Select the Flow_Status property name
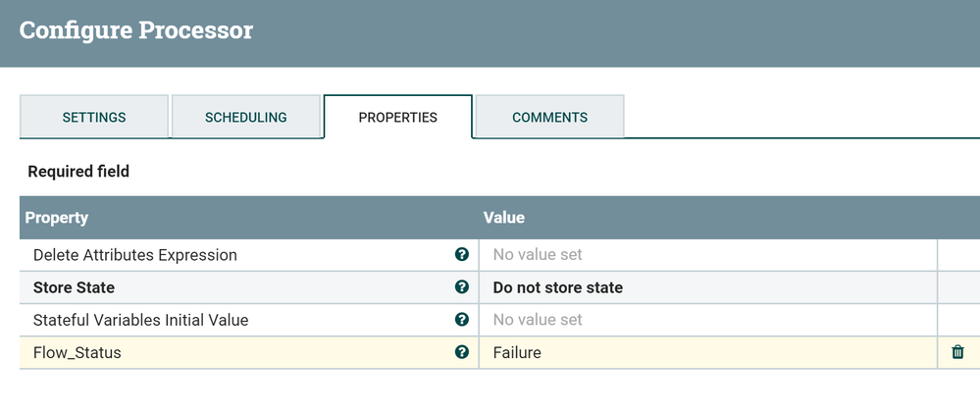 click(77, 352)
